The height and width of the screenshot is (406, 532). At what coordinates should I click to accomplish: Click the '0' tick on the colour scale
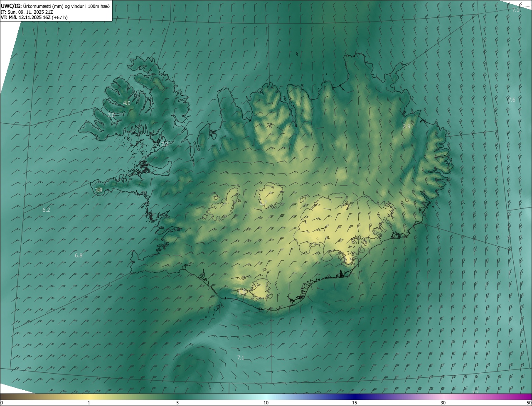pos(2,403)
